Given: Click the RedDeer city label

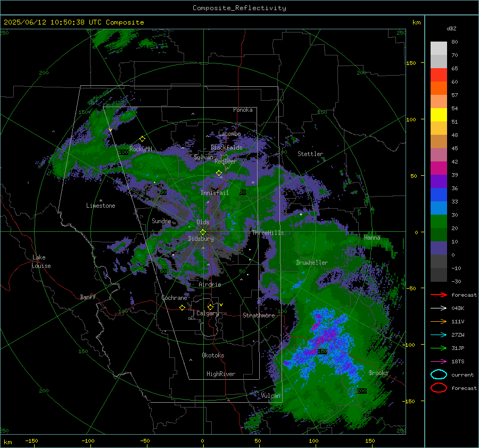Looking at the screenshot, I should [x=226, y=161].
